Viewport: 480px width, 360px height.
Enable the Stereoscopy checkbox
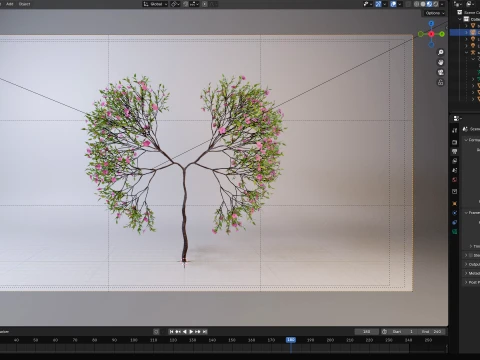[471, 255]
